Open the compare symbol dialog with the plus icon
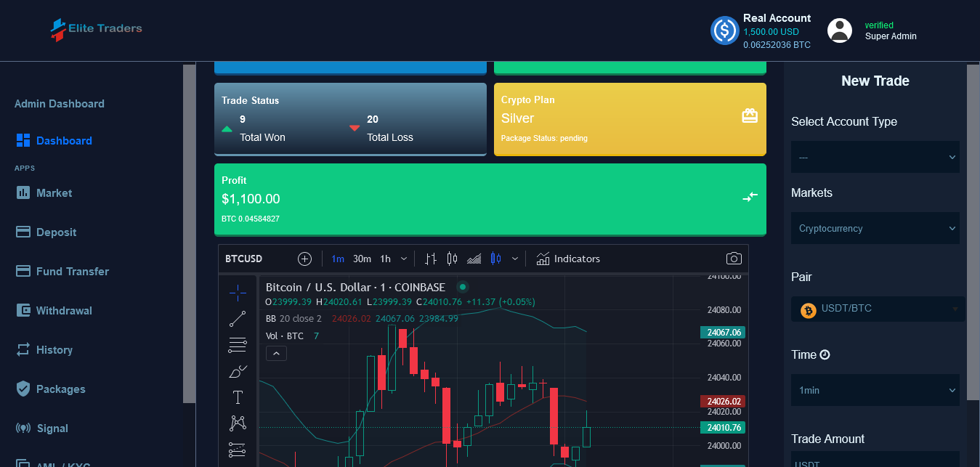The image size is (980, 467). pos(304,259)
